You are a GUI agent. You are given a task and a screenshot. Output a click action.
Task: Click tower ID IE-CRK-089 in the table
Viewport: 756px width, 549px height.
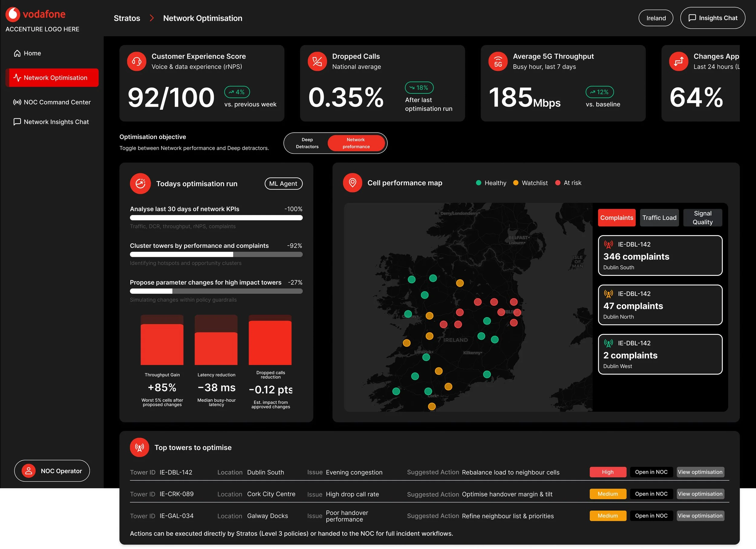coord(177,494)
